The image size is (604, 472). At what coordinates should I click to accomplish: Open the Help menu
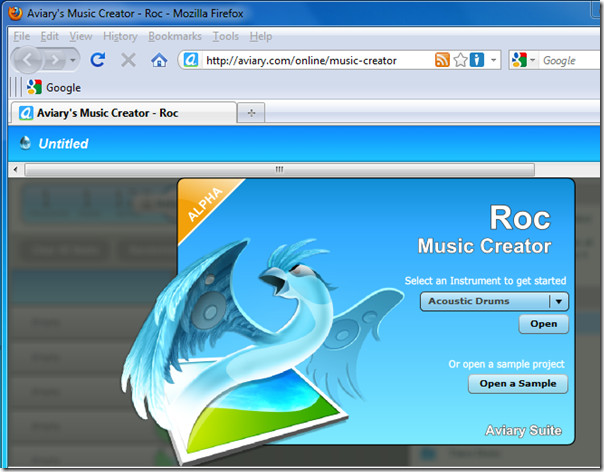tap(261, 36)
